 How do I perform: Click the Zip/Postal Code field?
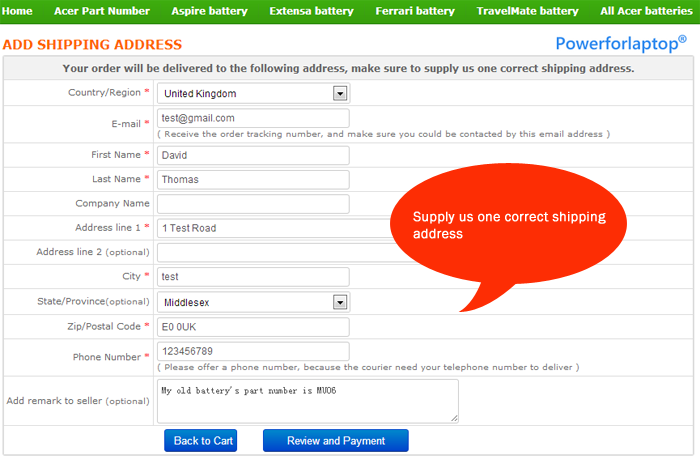[x=252, y=327]
